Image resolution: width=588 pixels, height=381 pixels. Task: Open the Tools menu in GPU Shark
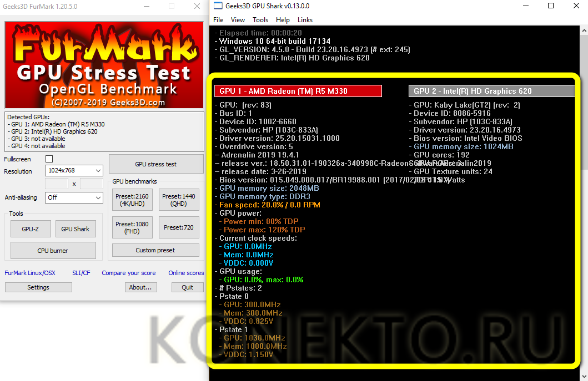point(260,20)
